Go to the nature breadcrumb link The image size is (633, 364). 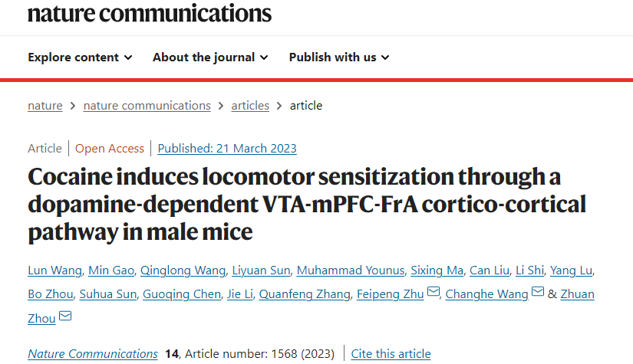click(x=45, y=106)
